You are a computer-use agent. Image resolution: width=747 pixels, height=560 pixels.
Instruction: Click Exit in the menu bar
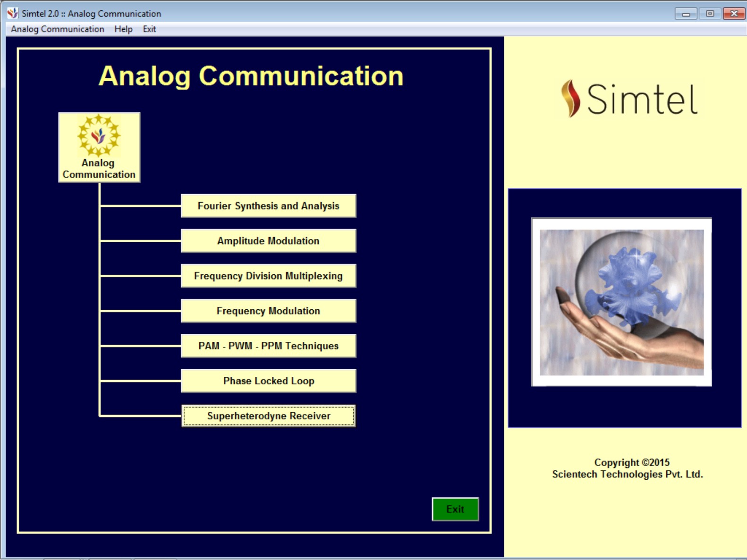pyautogui.click(x=149, y=29)
